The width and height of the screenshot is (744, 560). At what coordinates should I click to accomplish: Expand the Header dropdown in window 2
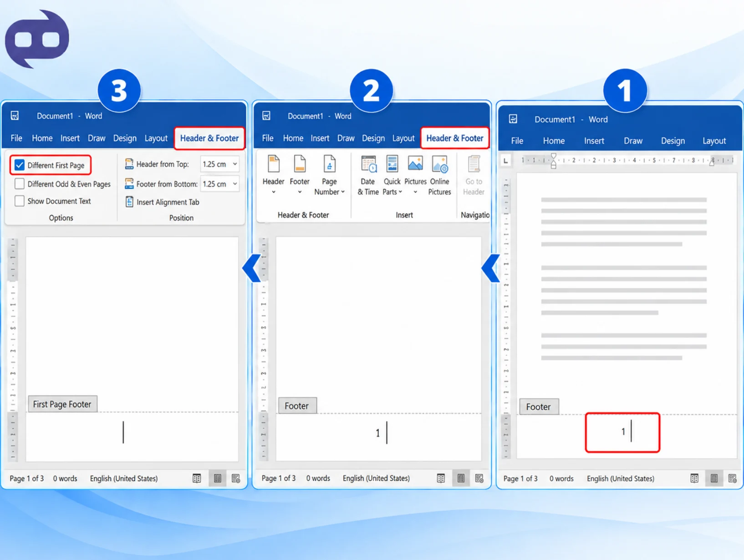tap(274, 192)
